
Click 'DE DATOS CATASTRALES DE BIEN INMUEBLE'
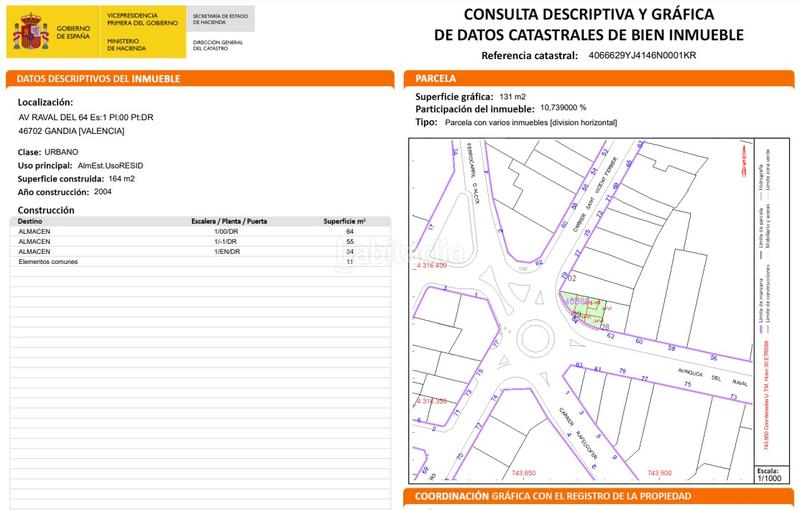click(589, 35)
